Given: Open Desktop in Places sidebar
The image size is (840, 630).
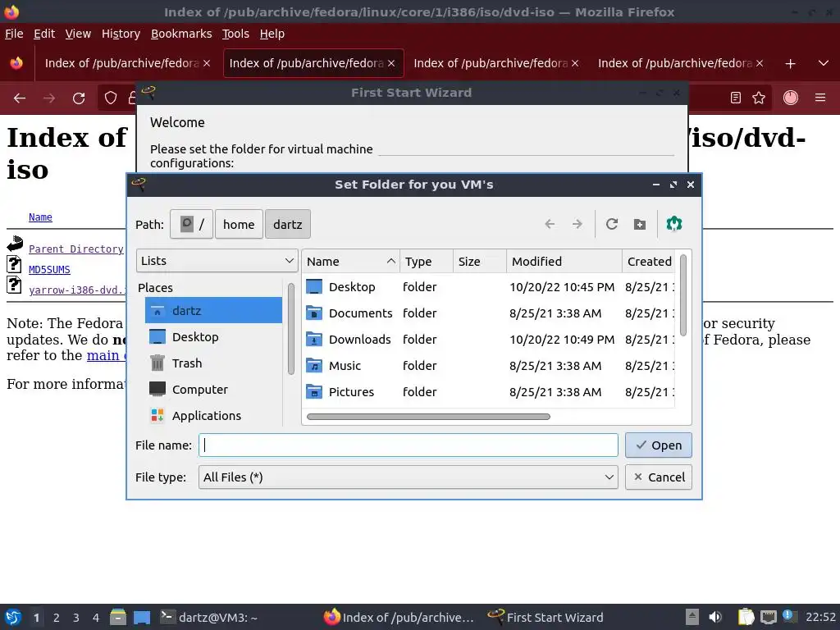Looking at the screenshot, I should 213,337.
